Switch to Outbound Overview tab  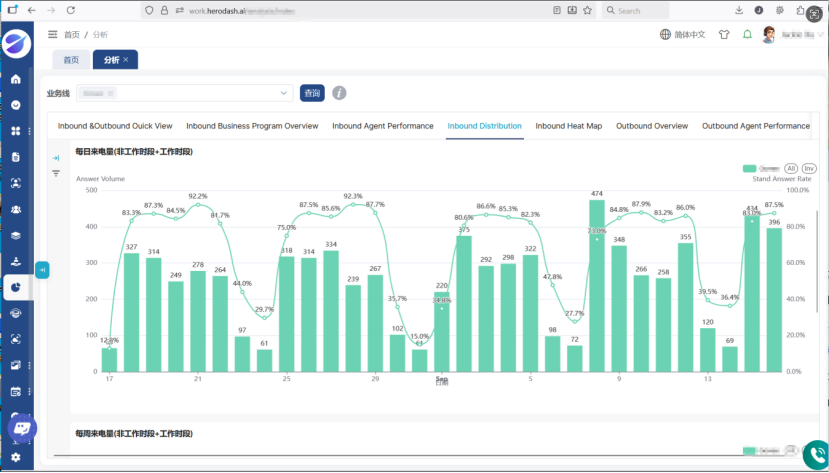click(652, 126)
